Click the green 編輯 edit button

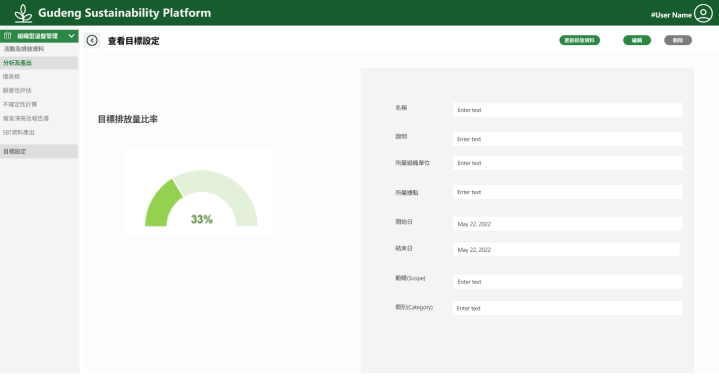(637, 40)
